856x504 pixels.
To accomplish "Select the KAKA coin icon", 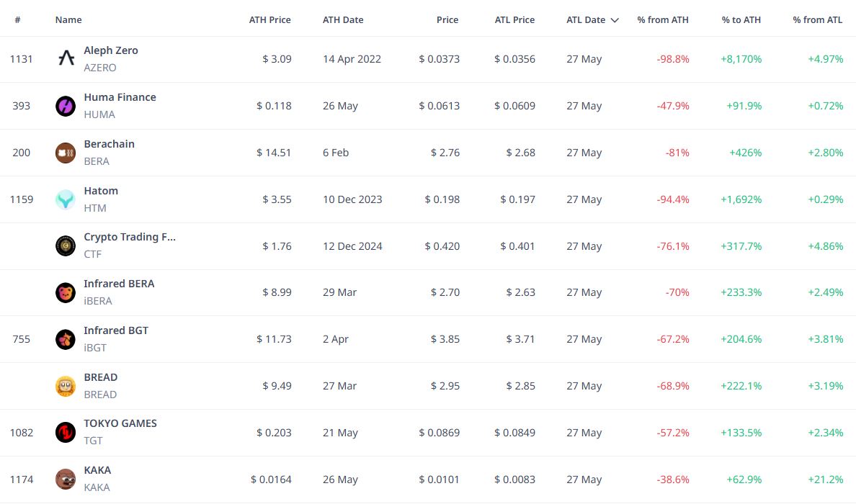I will click(x=66, y=480).
